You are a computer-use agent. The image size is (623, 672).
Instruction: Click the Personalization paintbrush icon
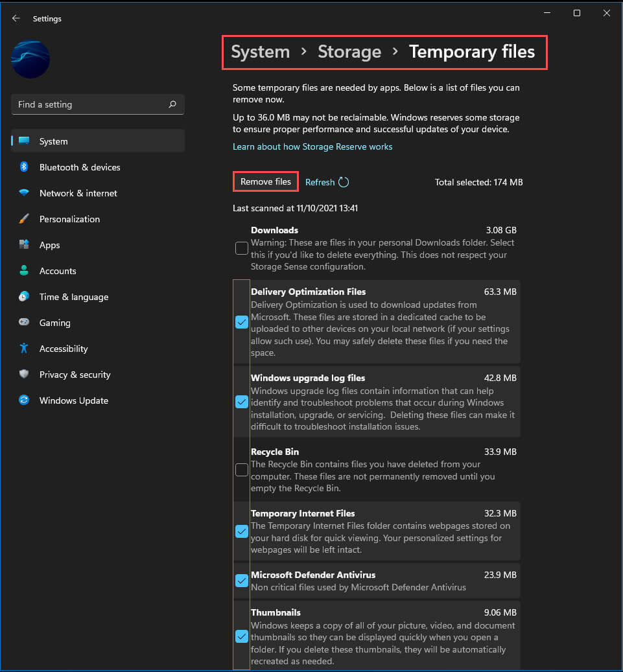[24, 218]
